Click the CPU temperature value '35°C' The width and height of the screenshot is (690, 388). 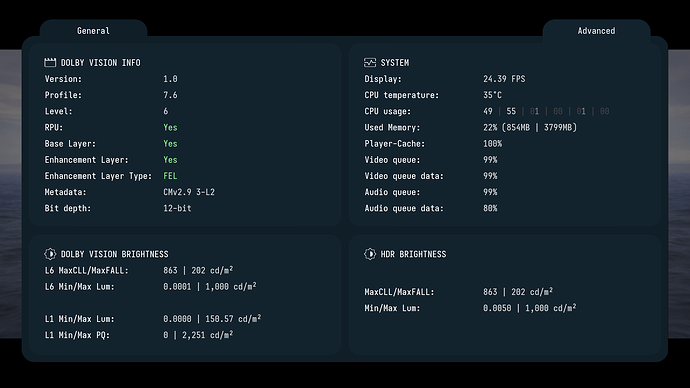492,95
